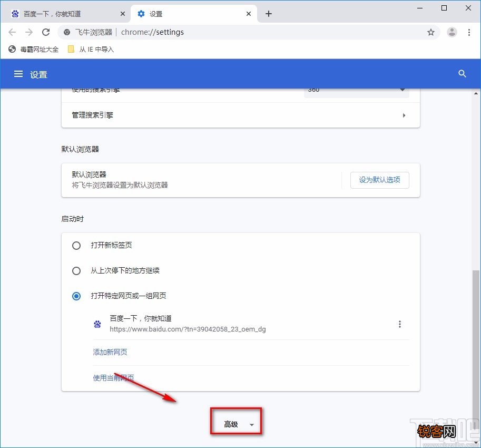
Task: Click the baidu.com startup URL text
Action: coord(188,329)
